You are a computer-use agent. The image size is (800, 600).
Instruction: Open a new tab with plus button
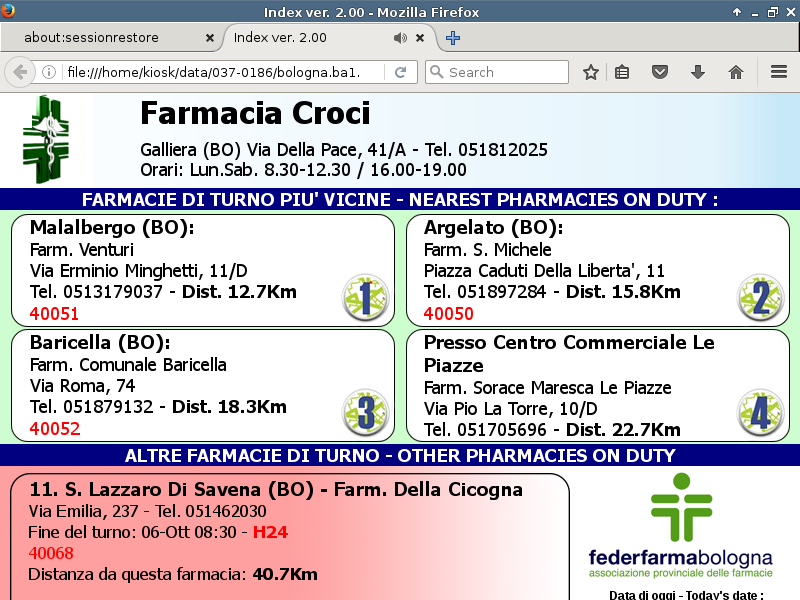tap(453, 38)
